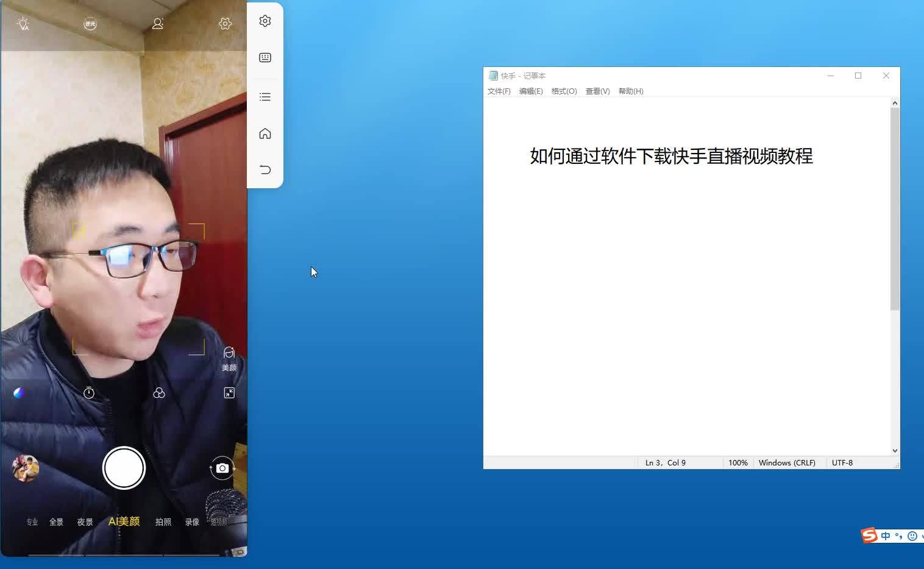Switch camera with the flip icon

[x=222, y=468]
